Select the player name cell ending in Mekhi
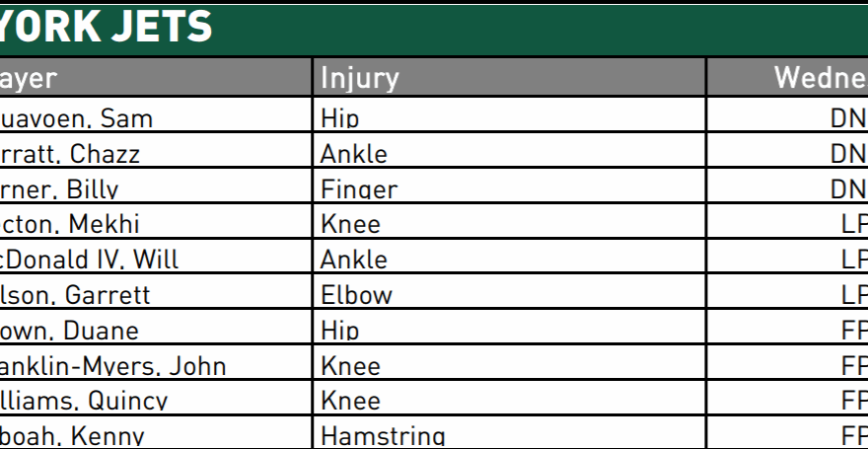868x449 pixels. (x=70, y=224)
